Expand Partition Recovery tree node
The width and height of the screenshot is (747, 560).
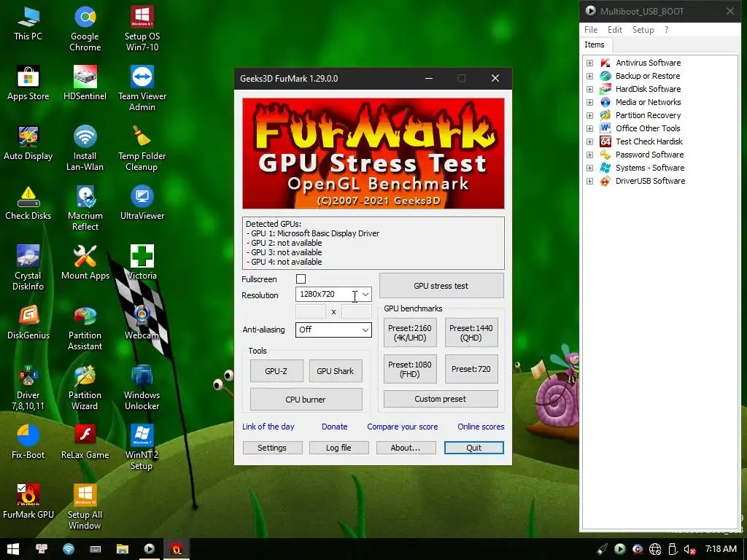tap(589, 115)
